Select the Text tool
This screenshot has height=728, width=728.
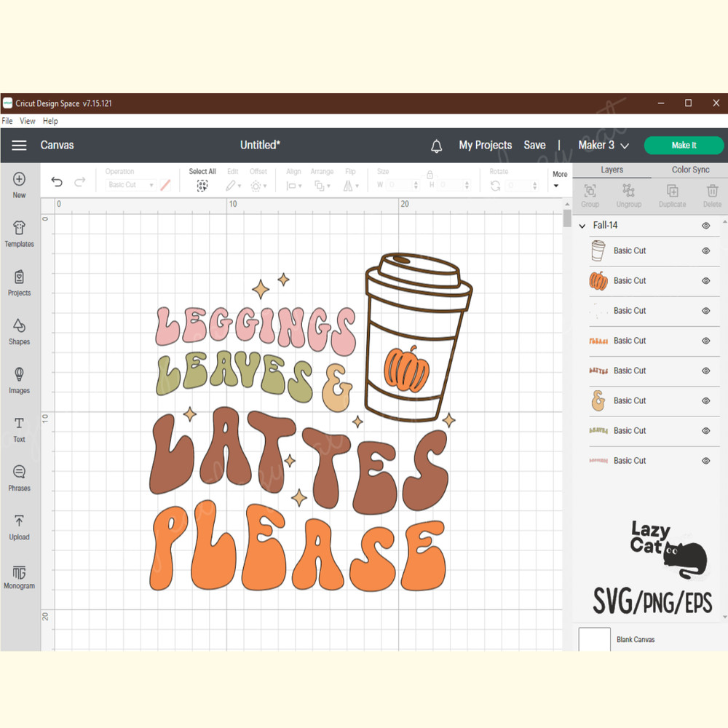pos(20,429)
